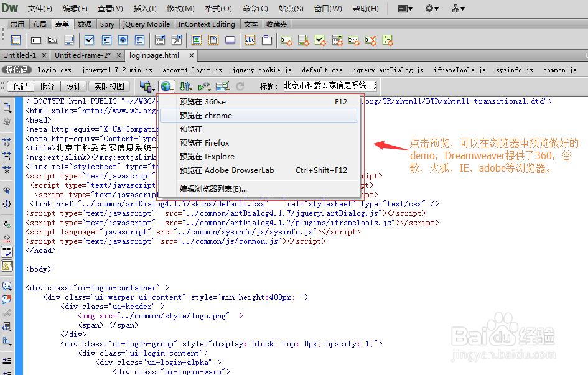Choose 预览在 360se menu entry
The image size is (588, 375).
pyautogui.click(x=259, y=101)
